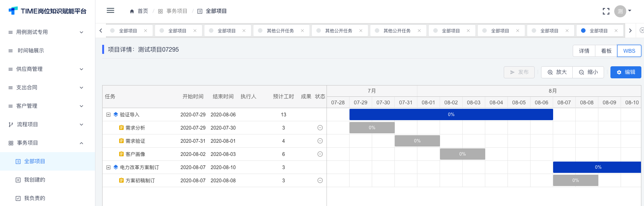Expand the 客户管理 sidebar menu
644x206 pixels.
48,106
